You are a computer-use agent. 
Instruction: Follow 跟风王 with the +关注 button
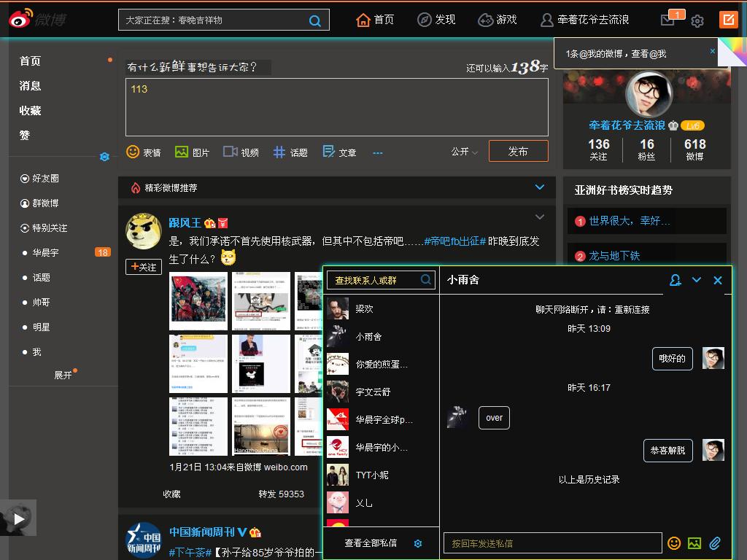[x=144, y=267]
